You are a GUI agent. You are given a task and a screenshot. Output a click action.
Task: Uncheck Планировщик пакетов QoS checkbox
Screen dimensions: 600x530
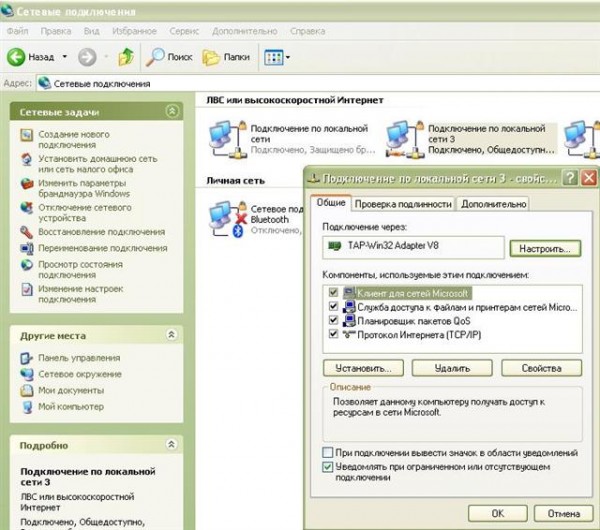coord(333,320)
